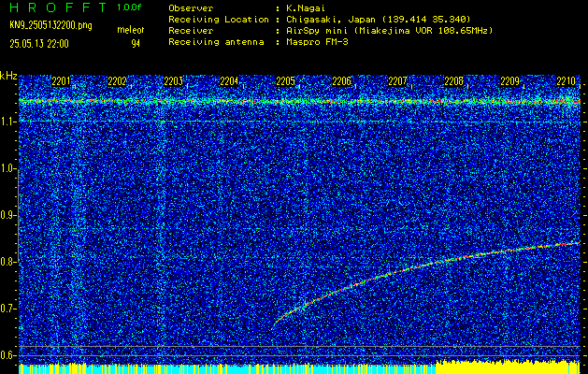Click the 0.9 frequency axis label
Viewport: 588px width, 374px height.
pyautogui.click(x=7, y=215)
